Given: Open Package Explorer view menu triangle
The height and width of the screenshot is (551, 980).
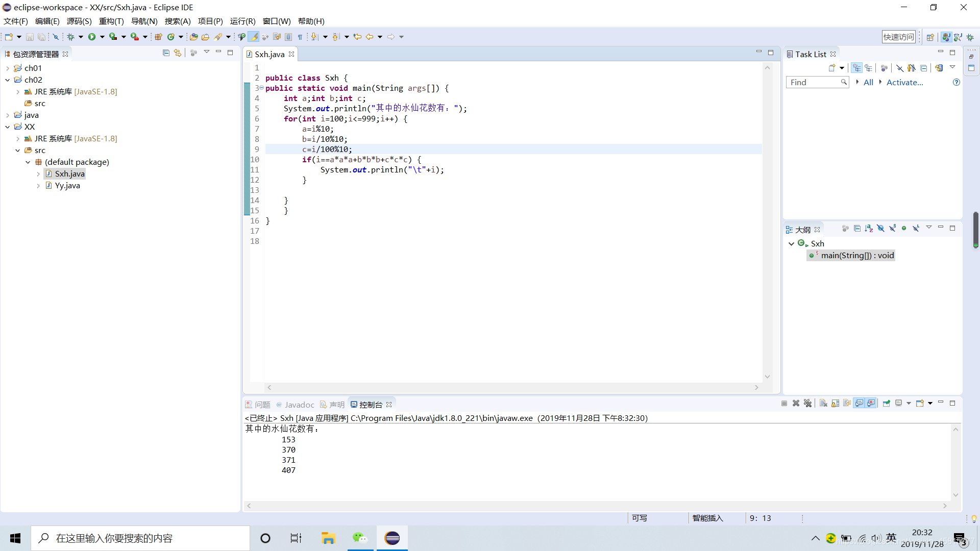Looking at the screenshot, I should [207, 52].
